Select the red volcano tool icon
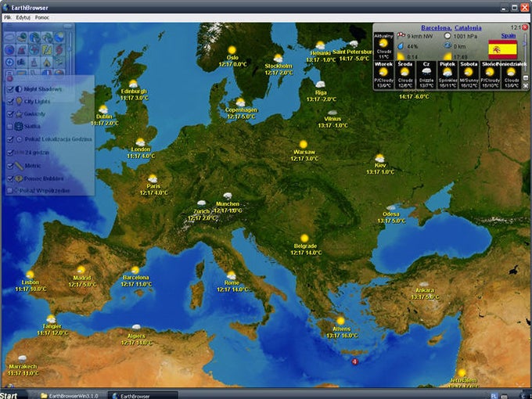532x399 pixels. coord(21,49)
